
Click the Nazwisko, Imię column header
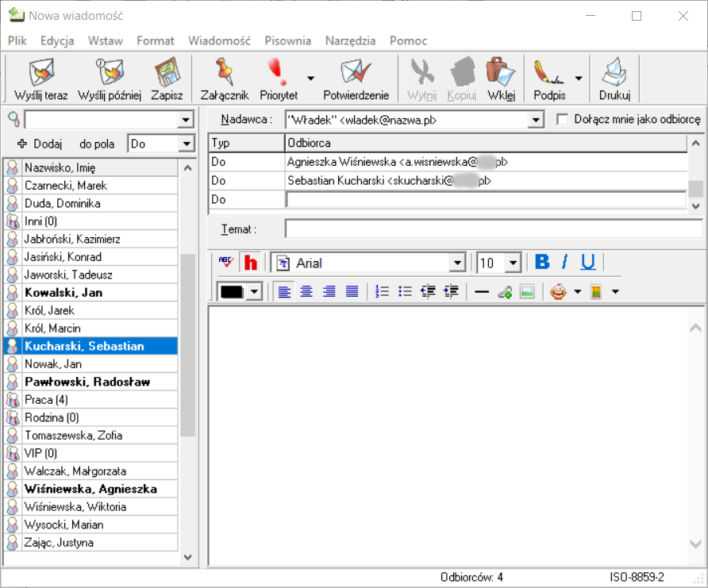click(x=99, y=168)
